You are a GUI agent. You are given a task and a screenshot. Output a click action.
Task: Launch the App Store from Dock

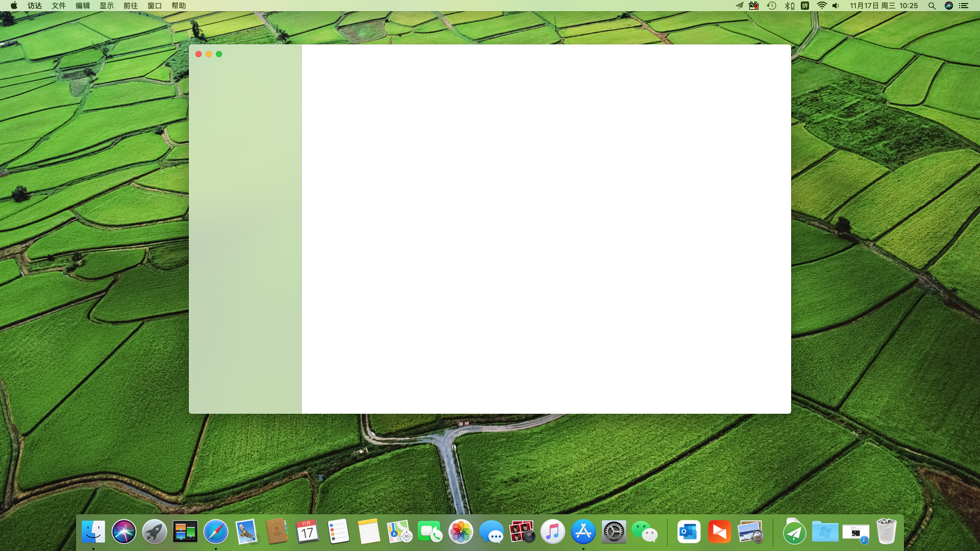point(583,532)
